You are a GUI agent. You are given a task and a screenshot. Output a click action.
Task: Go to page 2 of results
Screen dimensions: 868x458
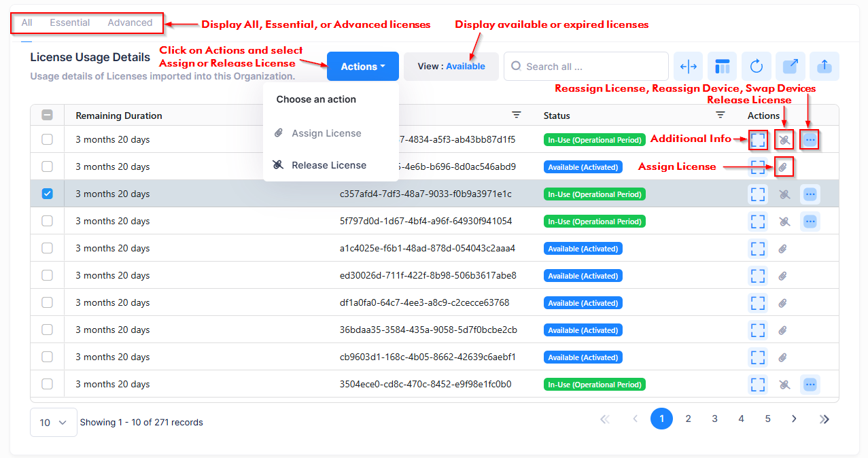pyautogui.click(x=688, y=419)
